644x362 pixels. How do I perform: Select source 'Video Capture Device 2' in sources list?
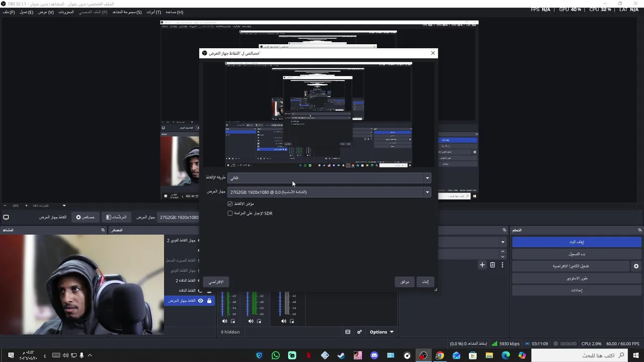[x=181, y=240]
